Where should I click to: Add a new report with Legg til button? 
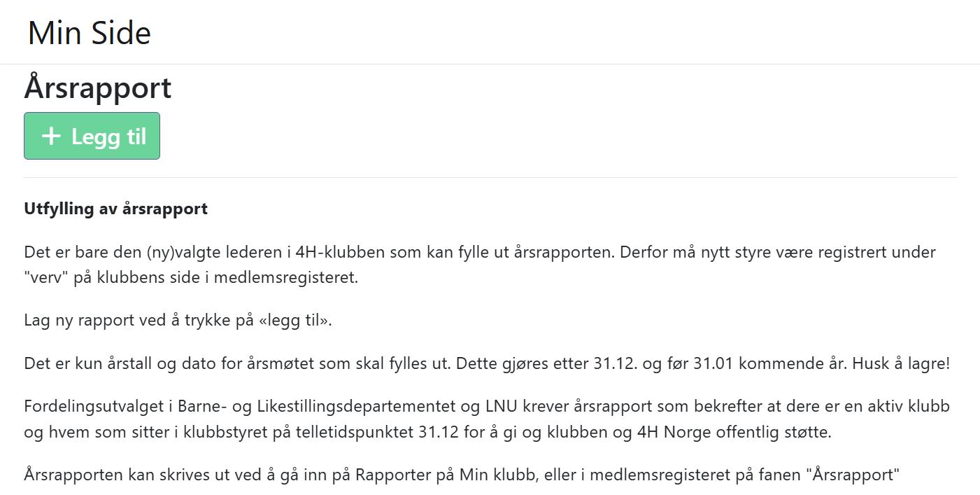point(92,136)
